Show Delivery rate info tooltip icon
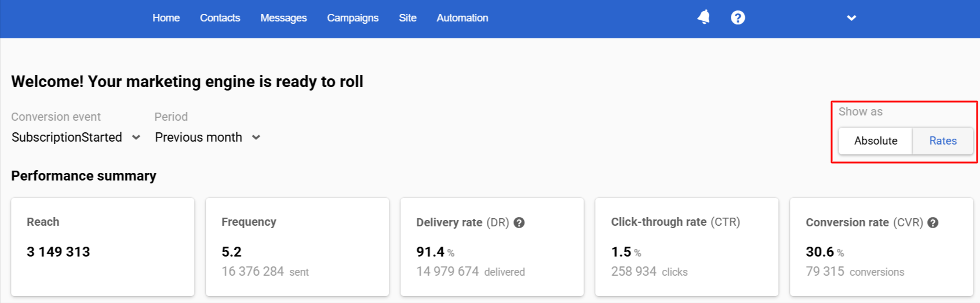 coord(519,222)
